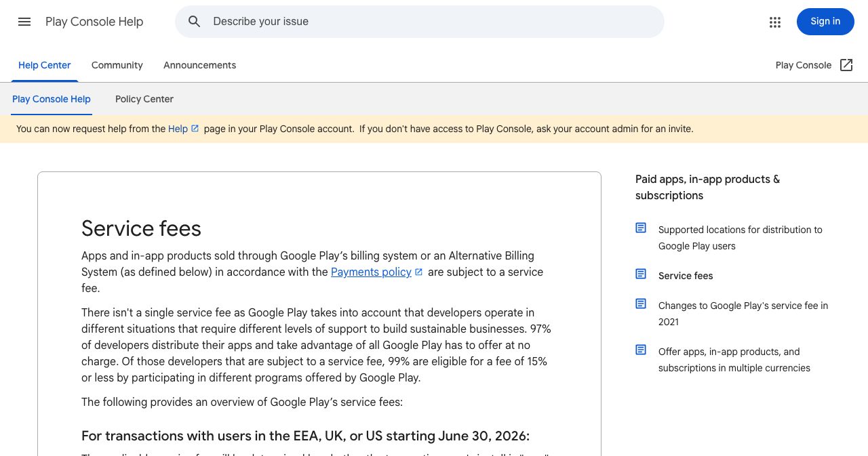This screenshot has height=456, width=868.
Task: Open the Announcements tab
Action: pyautogui.click(x=200, y=66)
